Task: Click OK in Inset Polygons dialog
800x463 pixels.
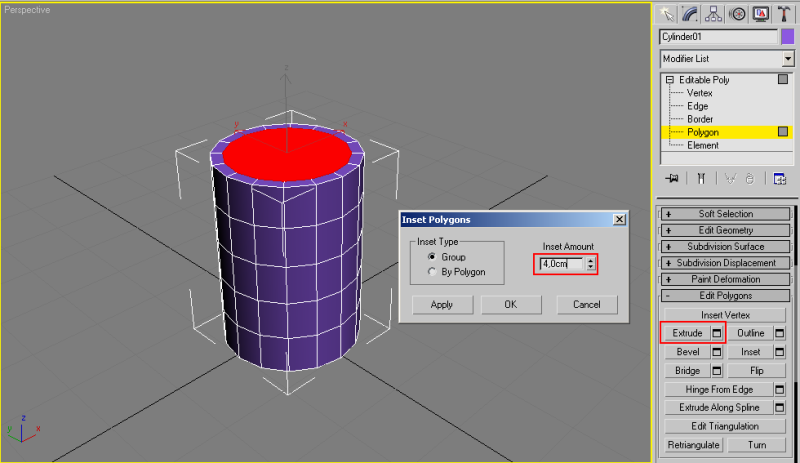Action: pyautogui.click(x=511, y=305)
